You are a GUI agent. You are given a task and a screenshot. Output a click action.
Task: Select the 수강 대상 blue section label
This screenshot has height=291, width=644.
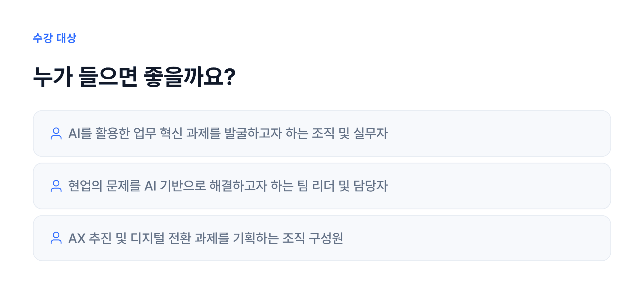(x=55, y=38)
